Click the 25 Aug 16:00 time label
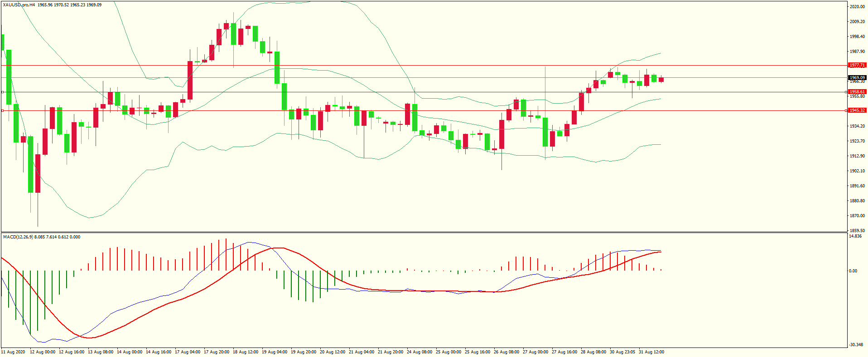 (477, 352)
